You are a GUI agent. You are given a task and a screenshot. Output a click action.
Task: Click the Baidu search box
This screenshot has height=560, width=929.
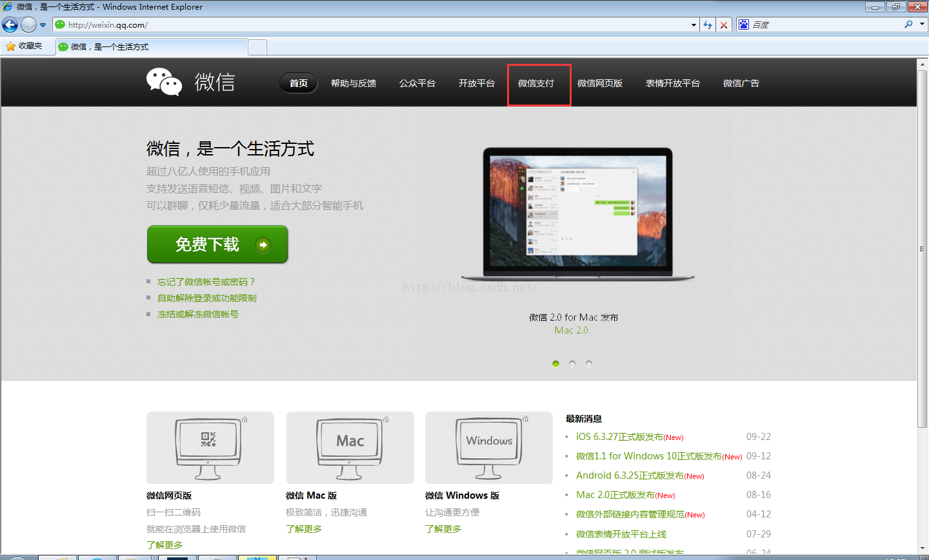[826, 25]
